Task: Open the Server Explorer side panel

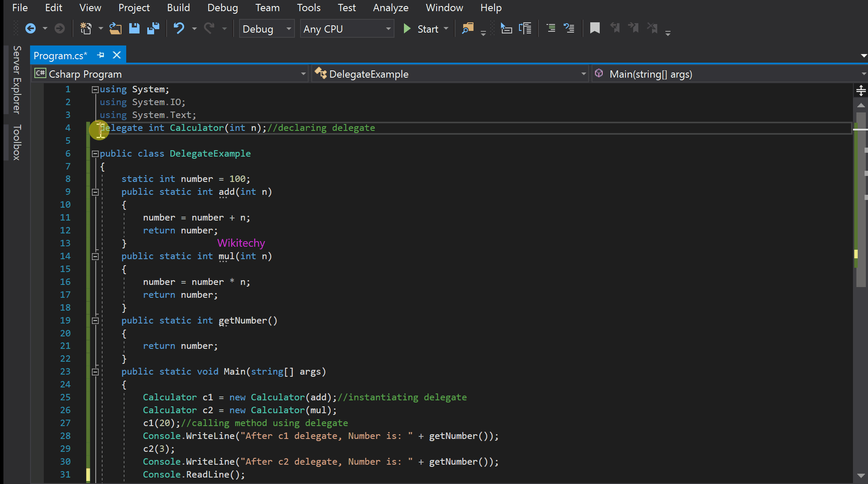Action: click(x=16, y=80)
